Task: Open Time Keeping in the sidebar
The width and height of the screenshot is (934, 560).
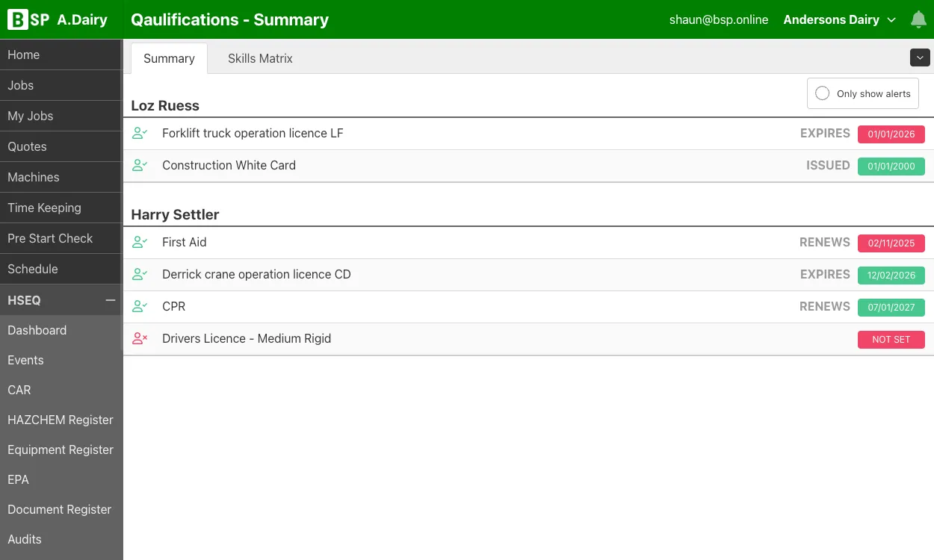Action: (61, 208)
